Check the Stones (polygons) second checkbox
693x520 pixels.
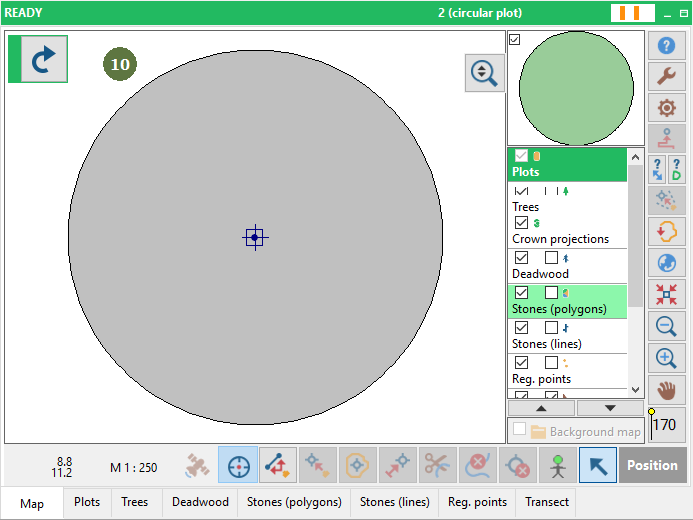551,292
